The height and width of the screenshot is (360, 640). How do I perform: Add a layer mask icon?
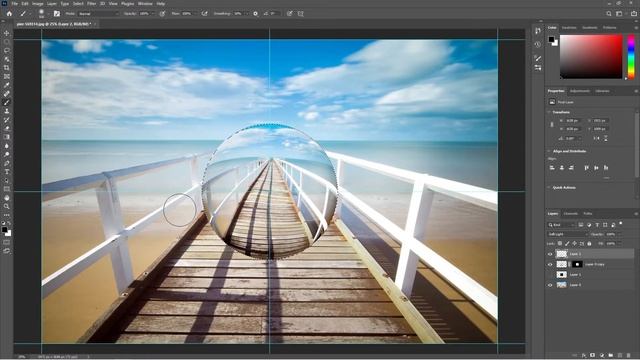pos(593,356)
